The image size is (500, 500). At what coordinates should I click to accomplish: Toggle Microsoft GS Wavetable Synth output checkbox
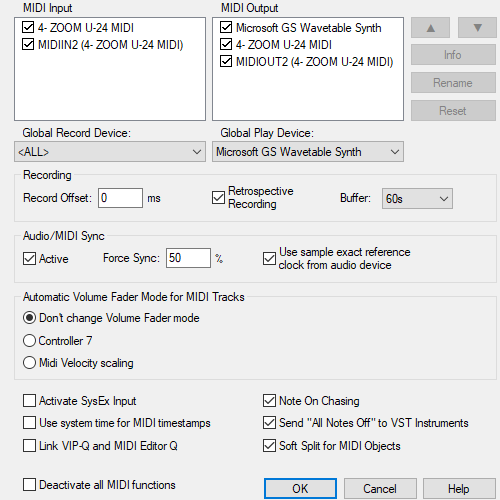pyautogui.click(x=226, y=27)
